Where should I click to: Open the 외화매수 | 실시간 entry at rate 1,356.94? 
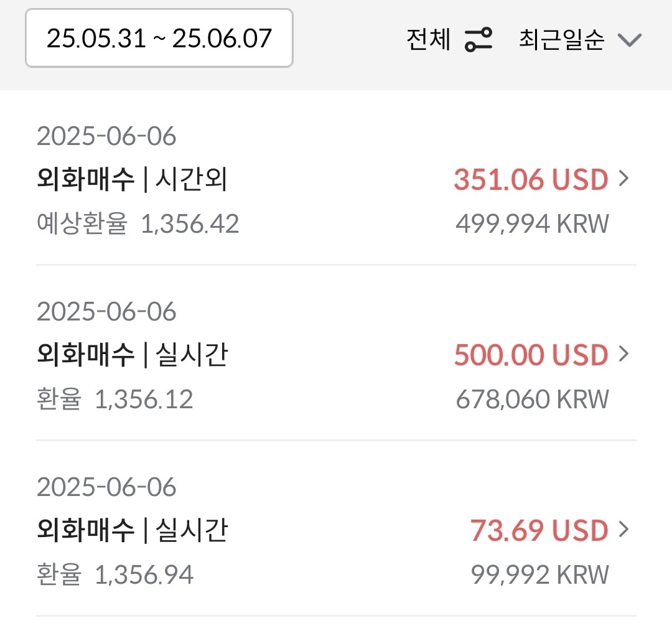click(133, 531)
